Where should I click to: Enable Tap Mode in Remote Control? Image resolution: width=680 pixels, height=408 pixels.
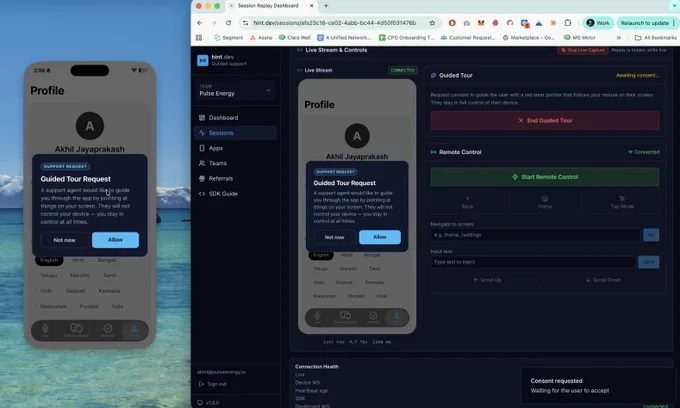pos(622,202)
